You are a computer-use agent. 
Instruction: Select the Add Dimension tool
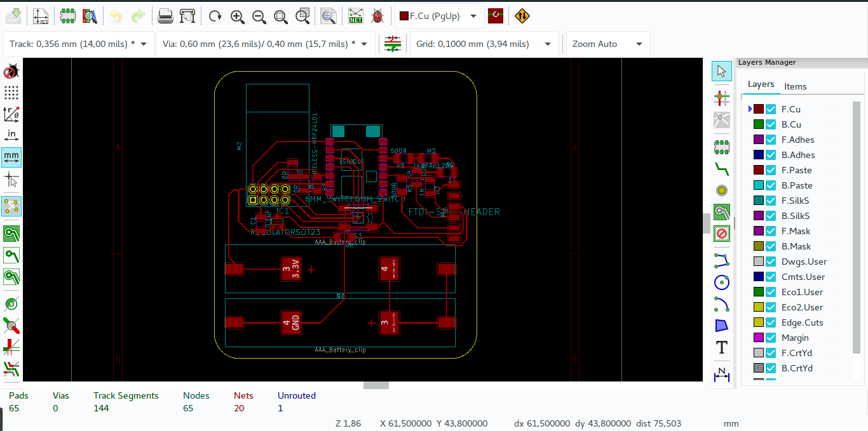pos(721,375)
